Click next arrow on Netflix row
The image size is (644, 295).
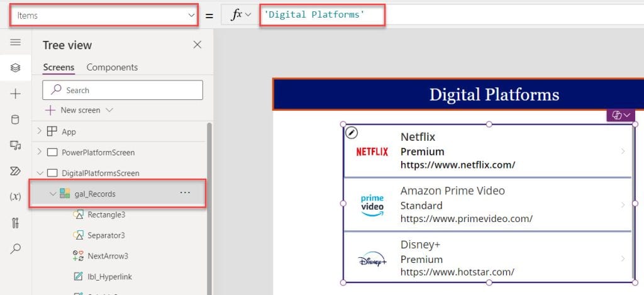point(623,152)
